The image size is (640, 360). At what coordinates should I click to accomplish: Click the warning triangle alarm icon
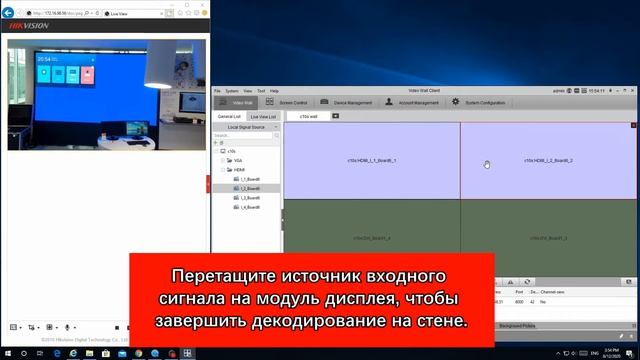(x=510, y=282)
